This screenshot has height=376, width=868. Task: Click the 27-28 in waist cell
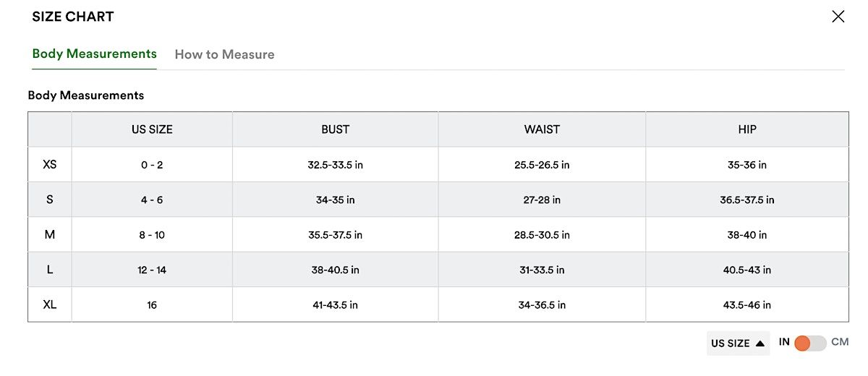[x=542, y=200]
